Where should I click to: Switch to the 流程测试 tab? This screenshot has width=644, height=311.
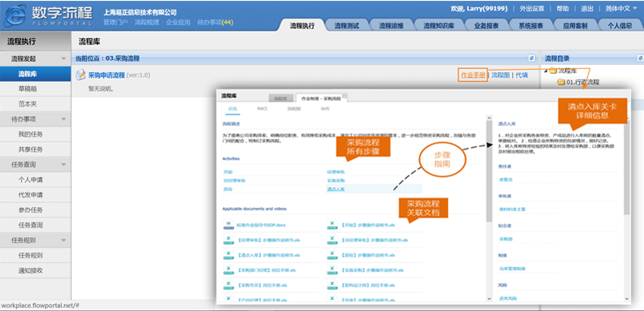tap(346, 25)
